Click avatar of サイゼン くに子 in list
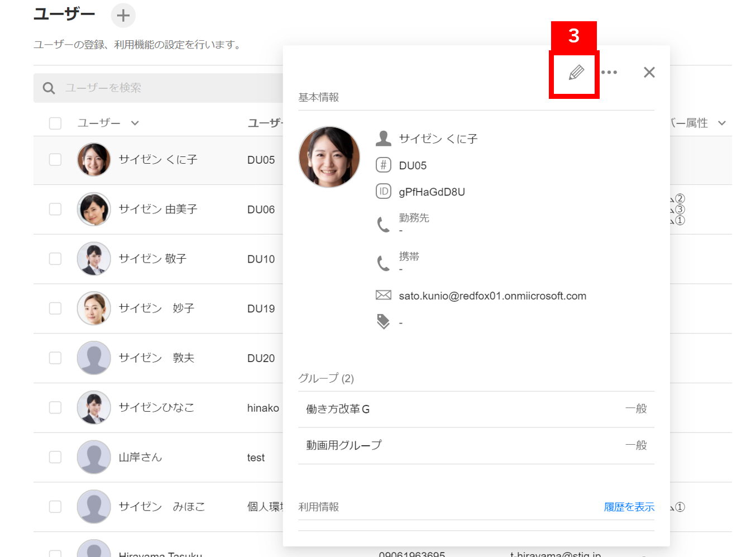The image size is (756, 557). (x=94, y=160)
